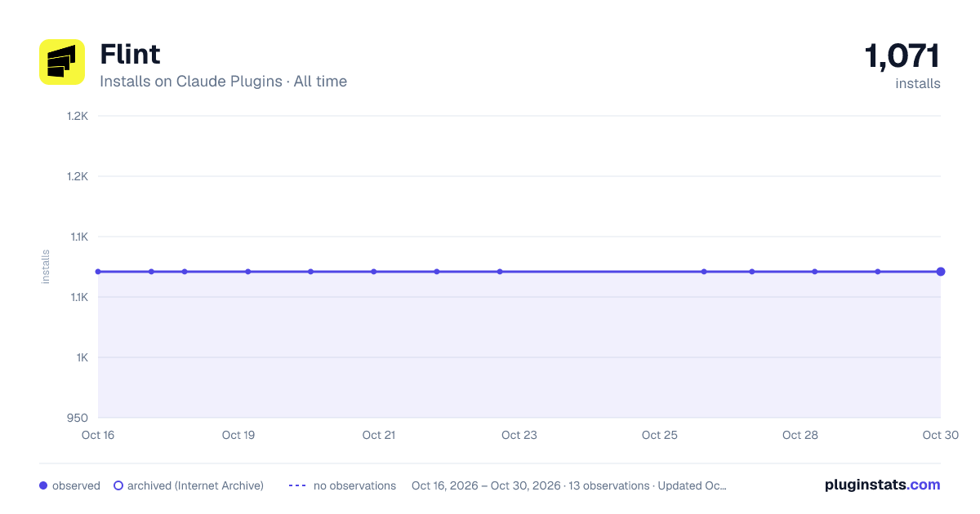Click the Oct 30 x-axis label
The height and width of the screenshot is (514, 980).
[x=941, y=435]
